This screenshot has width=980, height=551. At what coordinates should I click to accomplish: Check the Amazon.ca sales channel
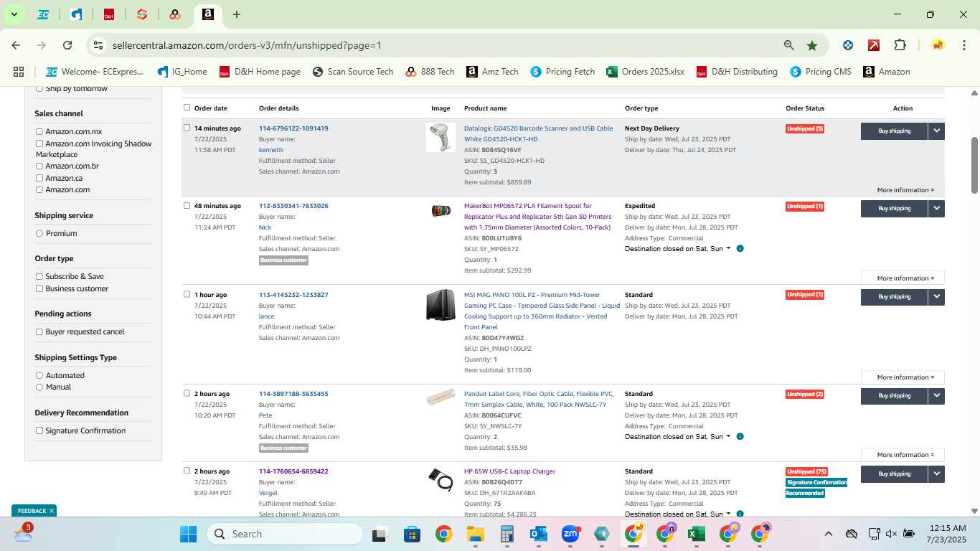tap(39, 178)
